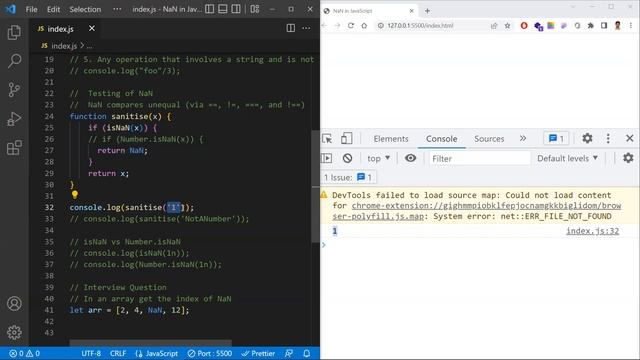Open the browser profile avatar

618,26
